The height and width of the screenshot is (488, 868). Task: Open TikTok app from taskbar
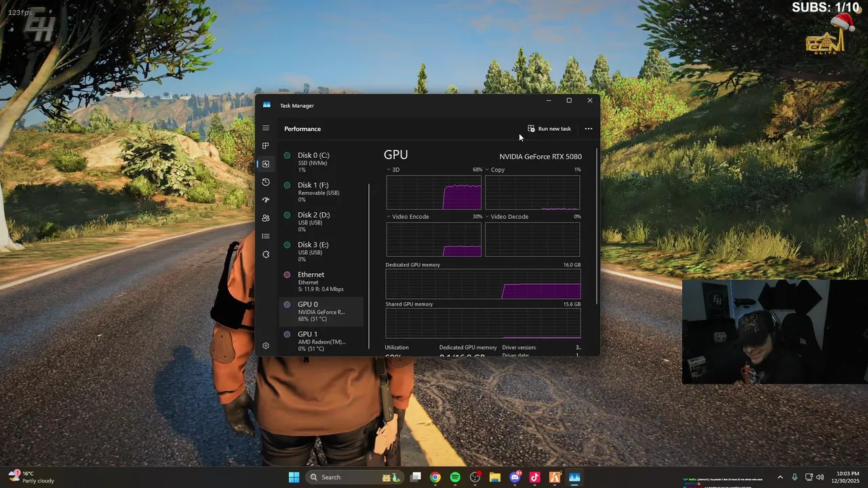pos(535,477)
